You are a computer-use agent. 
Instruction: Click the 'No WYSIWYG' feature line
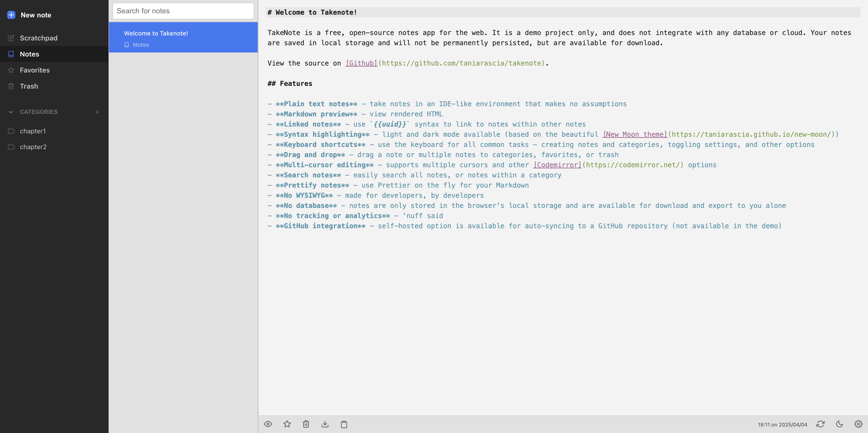coord(376,195)
